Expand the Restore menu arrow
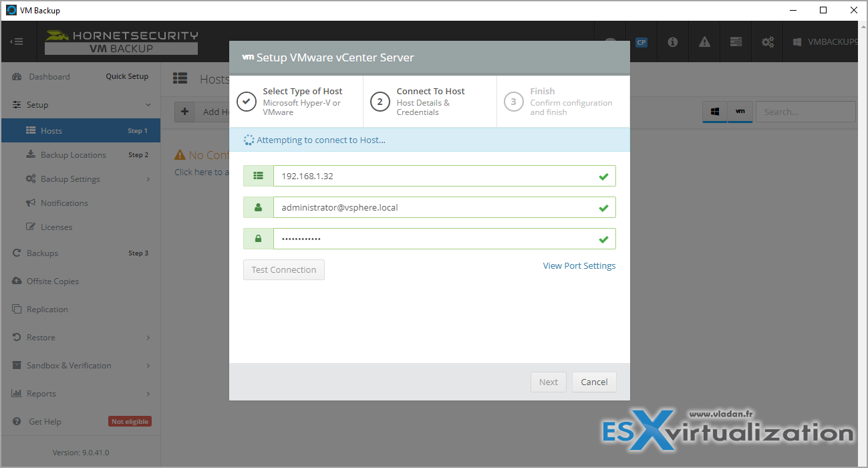Viewport: 868px width, 468px height. tap(148, 338)
